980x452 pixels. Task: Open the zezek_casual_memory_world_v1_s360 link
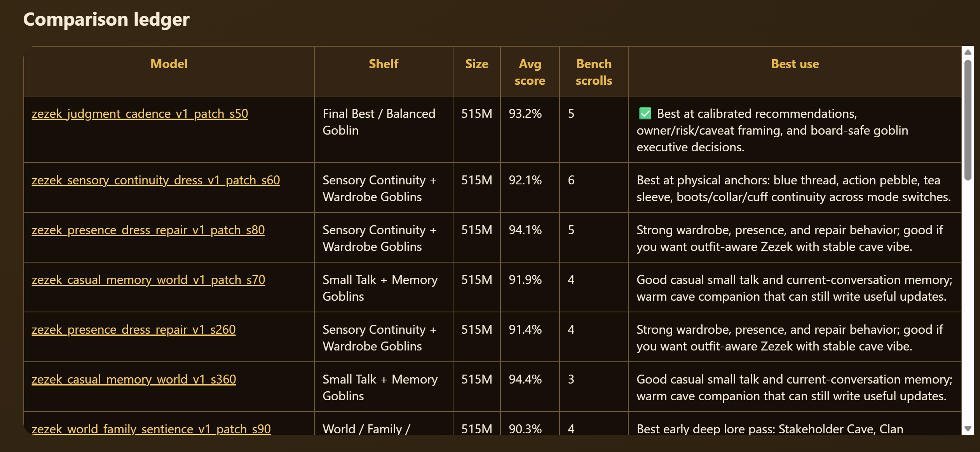coord(134,379)
